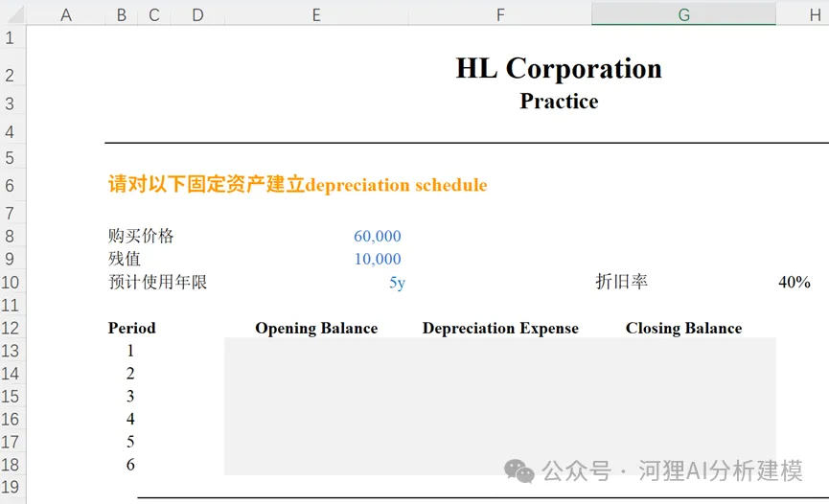
Task: Select column A header
Action: pos(65,14)
